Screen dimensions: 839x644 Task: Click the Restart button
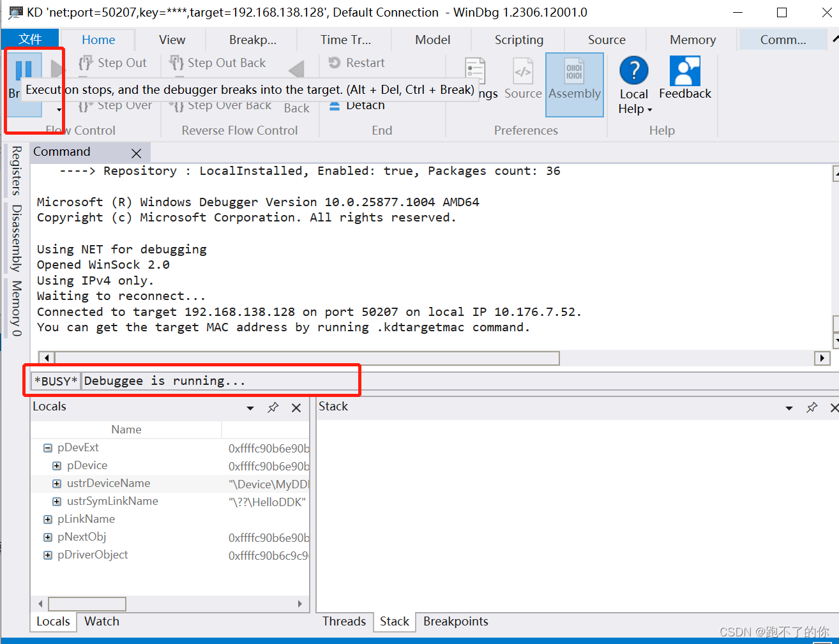(356, 63)
